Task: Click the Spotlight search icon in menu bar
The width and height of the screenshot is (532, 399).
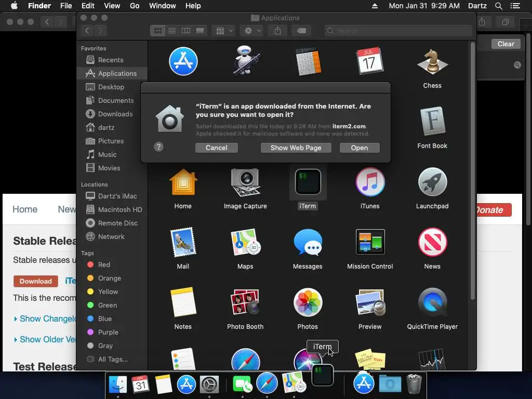Action: pos(498,6)
